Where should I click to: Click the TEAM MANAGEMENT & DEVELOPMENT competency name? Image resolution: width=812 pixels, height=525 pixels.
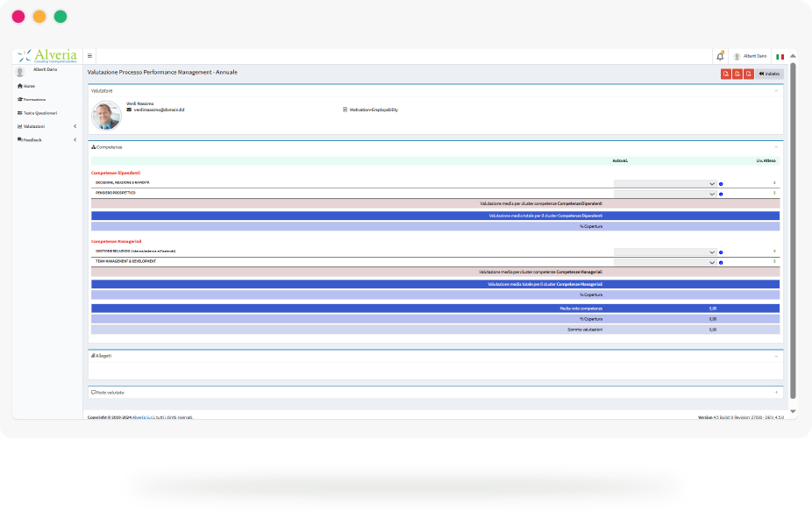(x=126, y=261)
